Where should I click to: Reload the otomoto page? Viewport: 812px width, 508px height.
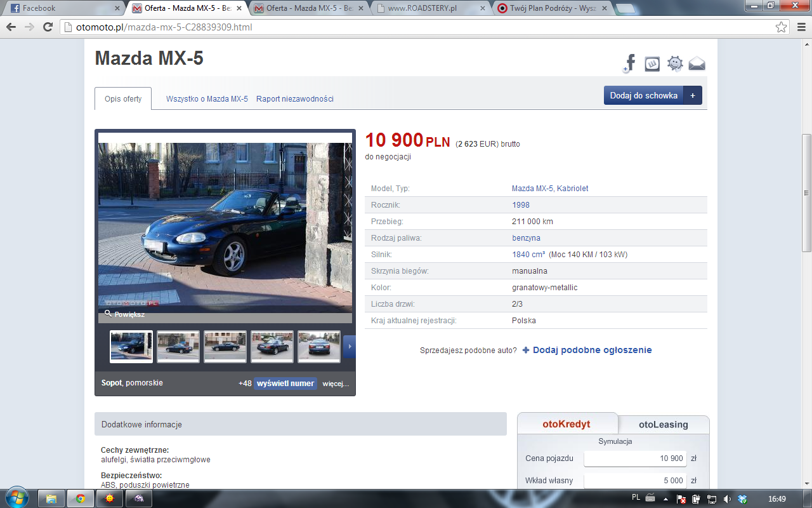click(x=48, y=27)
